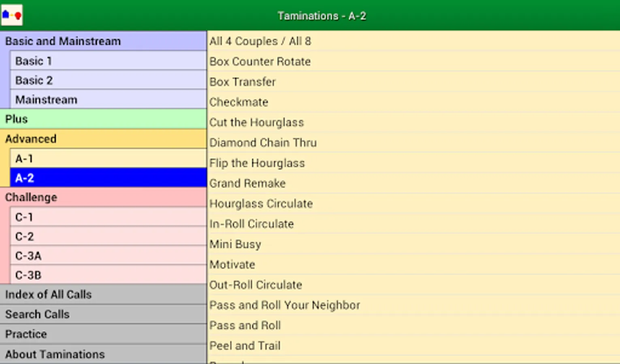The height and width of the screenshot is (364, 620).
Task: Select the C-1 level
Action: coord(108,217)
